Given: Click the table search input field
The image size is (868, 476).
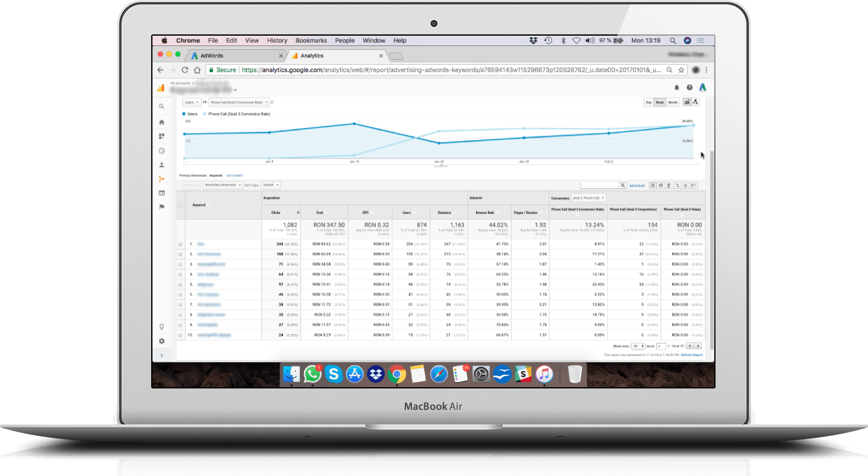Looking at the screenshot, I should click(x=600, y=185).
